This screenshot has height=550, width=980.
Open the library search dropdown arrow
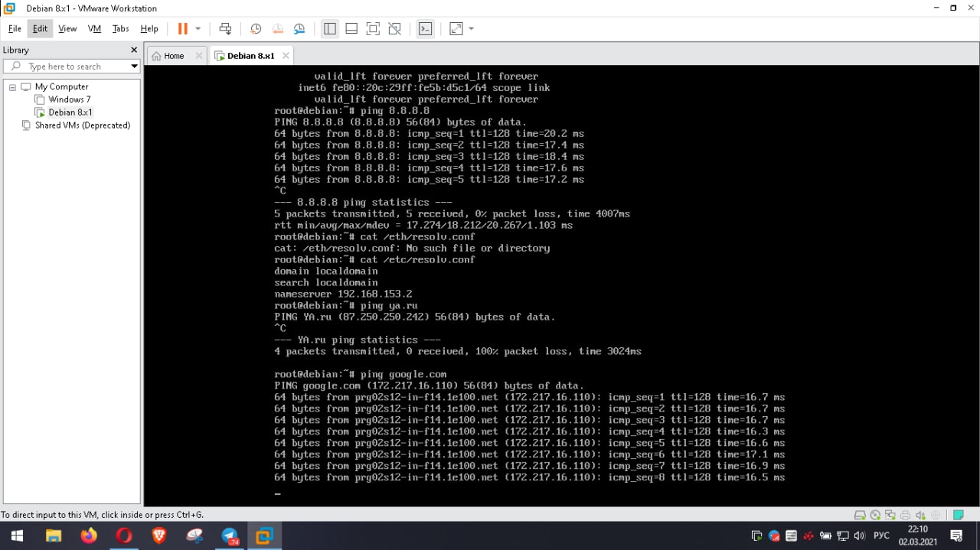(134, 67)
